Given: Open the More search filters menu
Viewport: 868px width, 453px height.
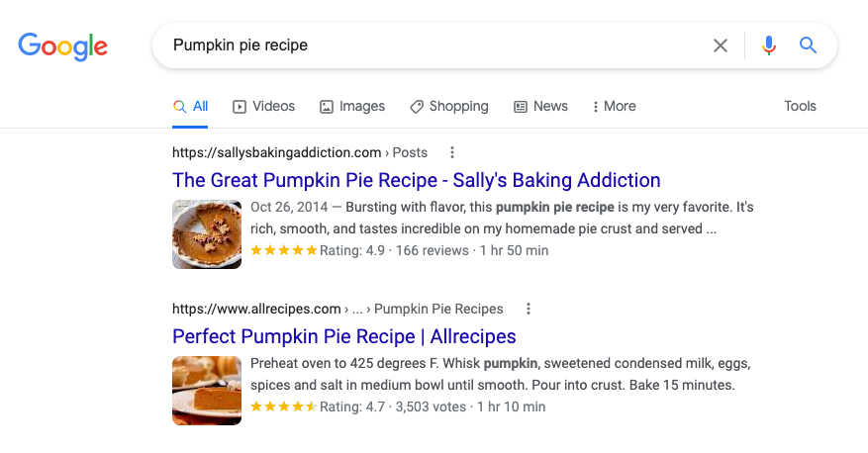Looking at the screenshot, I should pos(614,106).
